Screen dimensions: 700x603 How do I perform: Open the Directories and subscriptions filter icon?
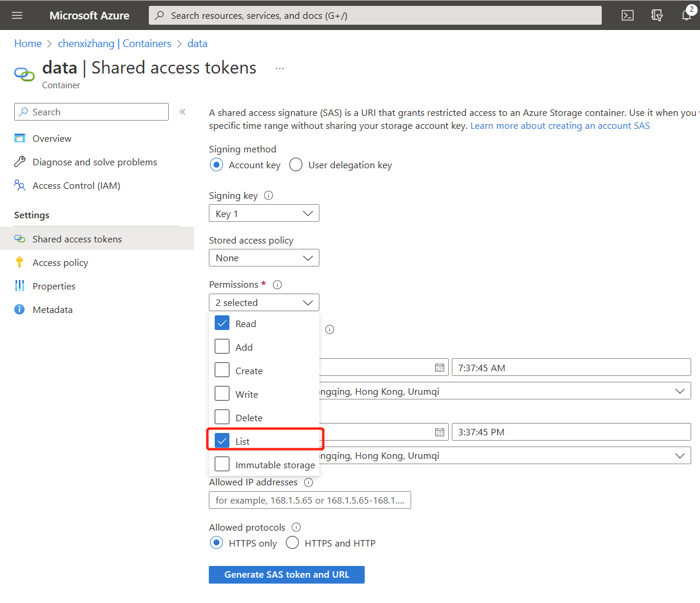click(x=656, y=16)
